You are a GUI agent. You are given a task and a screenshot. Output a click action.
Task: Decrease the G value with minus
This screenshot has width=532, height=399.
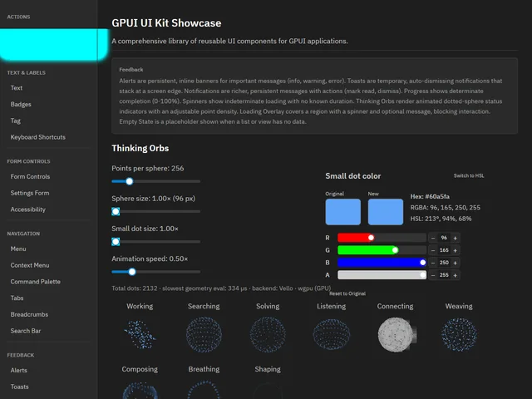click(x=433, y=250)
